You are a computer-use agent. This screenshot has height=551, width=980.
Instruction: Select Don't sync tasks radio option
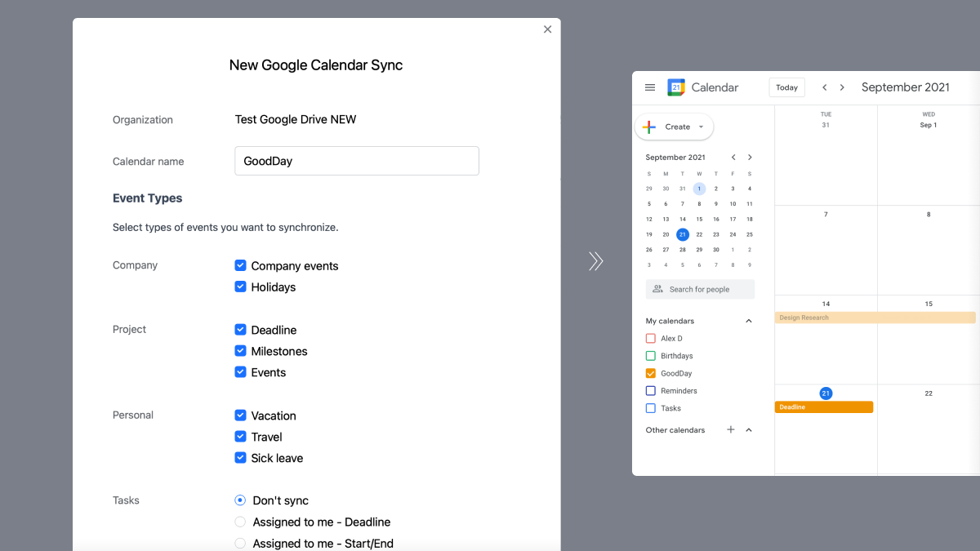point(240,500)
